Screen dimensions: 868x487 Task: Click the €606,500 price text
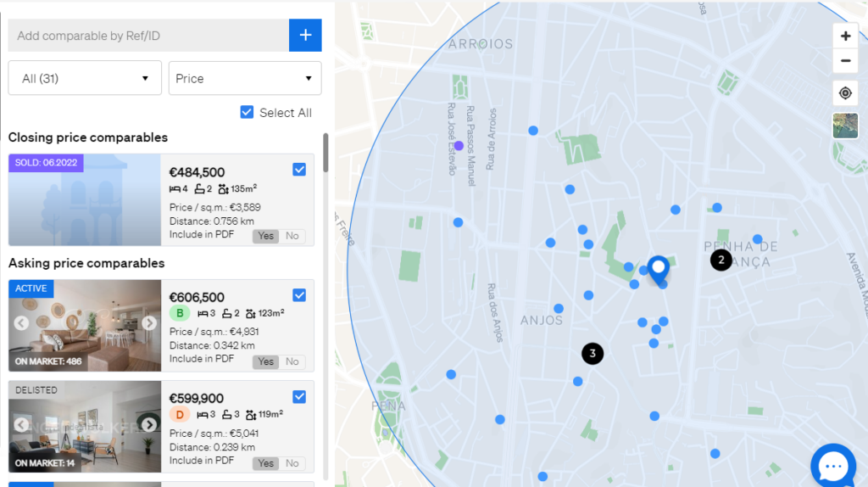tap(197, 298)
